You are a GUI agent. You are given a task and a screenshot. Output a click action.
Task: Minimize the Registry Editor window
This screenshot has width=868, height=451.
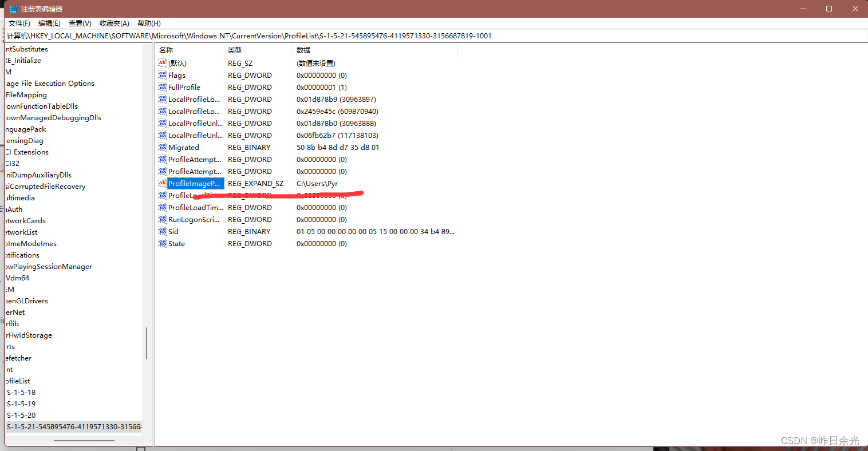[803, 9]
